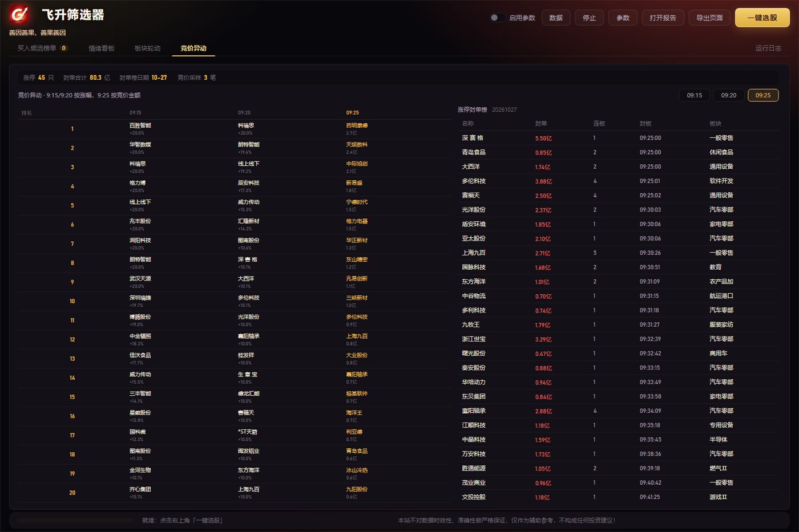Open 运行日志 link
Screen dimensions: 799x532
[x=768, y=48]
